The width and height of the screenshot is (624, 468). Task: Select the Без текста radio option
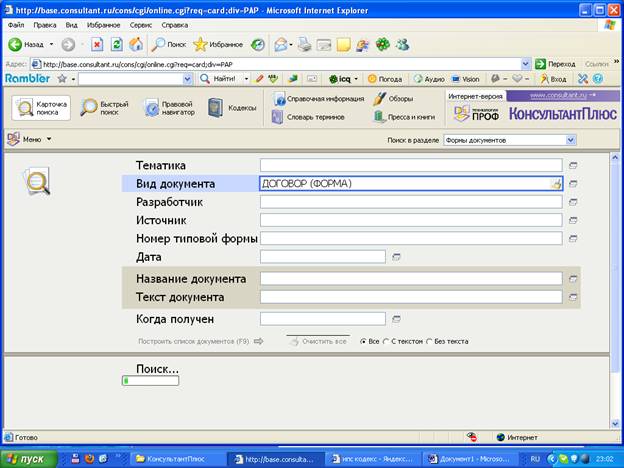click(x=429, y=342)
